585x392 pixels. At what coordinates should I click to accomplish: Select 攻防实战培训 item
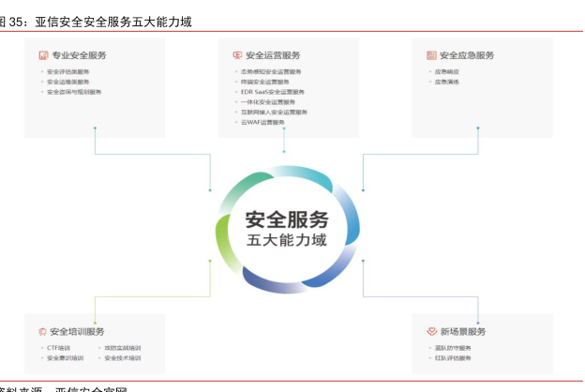coord(123,348)
